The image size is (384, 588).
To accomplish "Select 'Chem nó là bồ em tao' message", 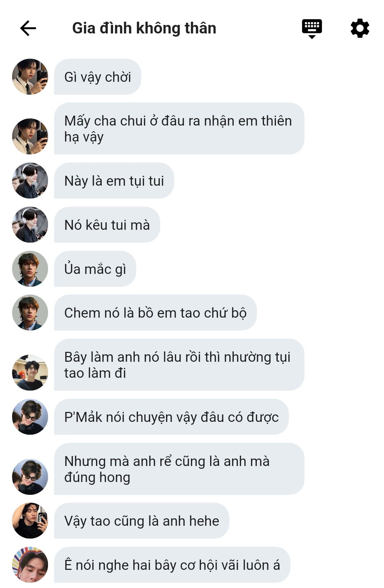I will point(155,312).
